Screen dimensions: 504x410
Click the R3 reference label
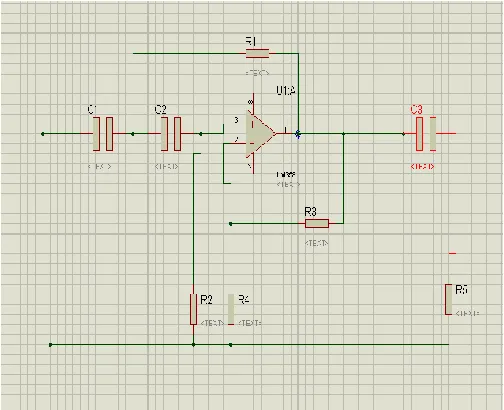[310, 211]
